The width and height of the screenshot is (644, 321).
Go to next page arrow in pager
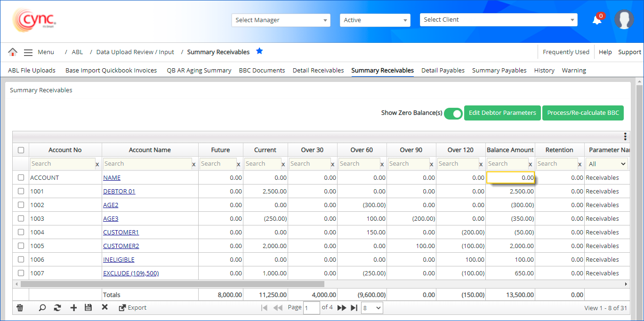[x=342, y=308]
